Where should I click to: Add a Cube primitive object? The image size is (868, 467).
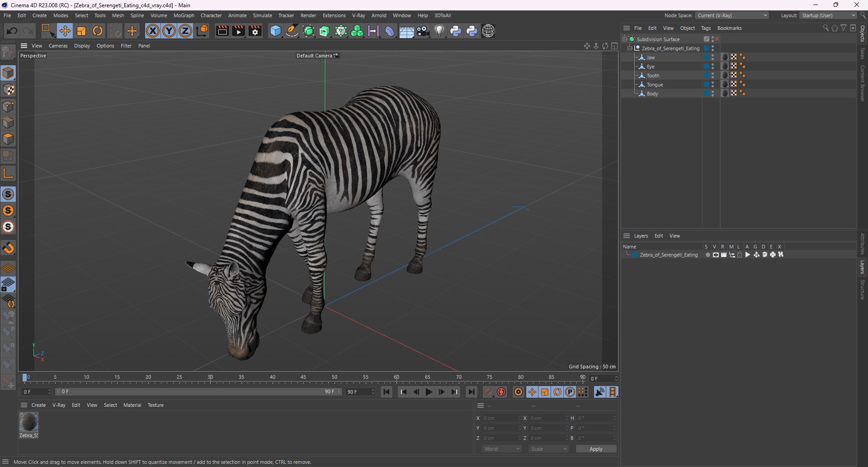[275, 31]
